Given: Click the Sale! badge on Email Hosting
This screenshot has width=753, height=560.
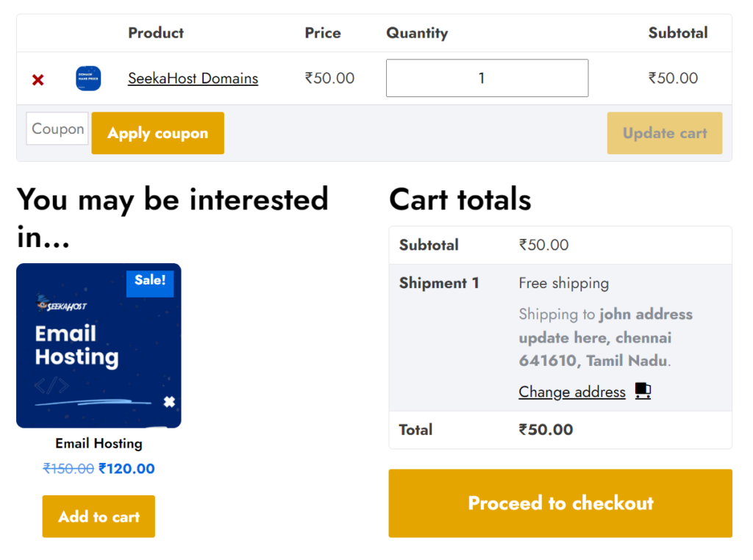Looking at the screenshot, I should point(150,280).
